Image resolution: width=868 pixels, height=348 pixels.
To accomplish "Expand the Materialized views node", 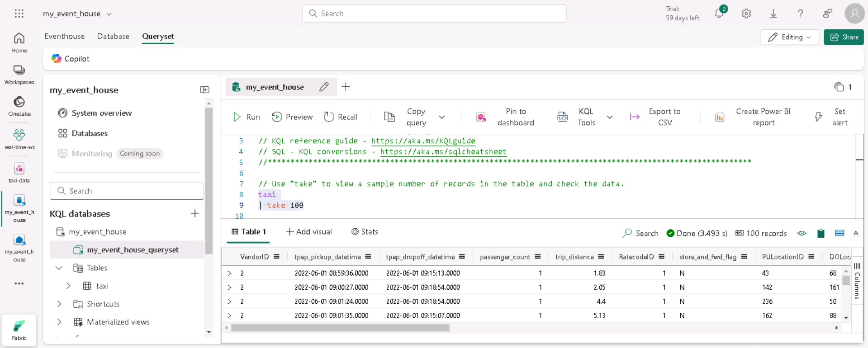I will pyautogui.click(x=59, y=322).
